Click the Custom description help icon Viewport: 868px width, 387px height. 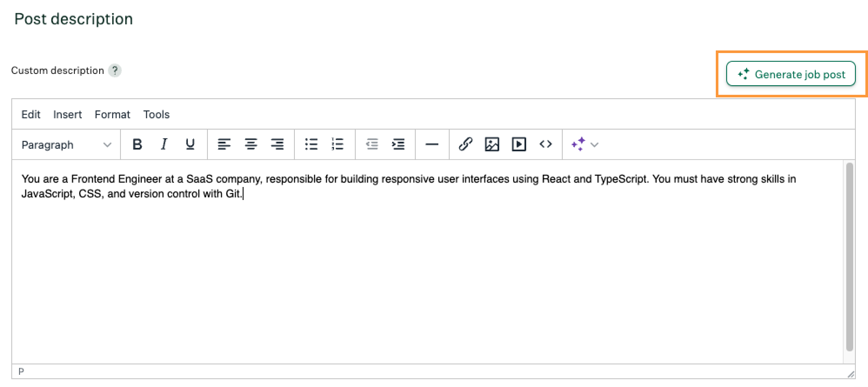click(115, 70)
